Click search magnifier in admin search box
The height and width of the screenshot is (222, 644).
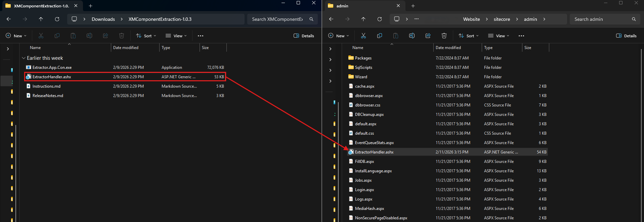point(634,19)
